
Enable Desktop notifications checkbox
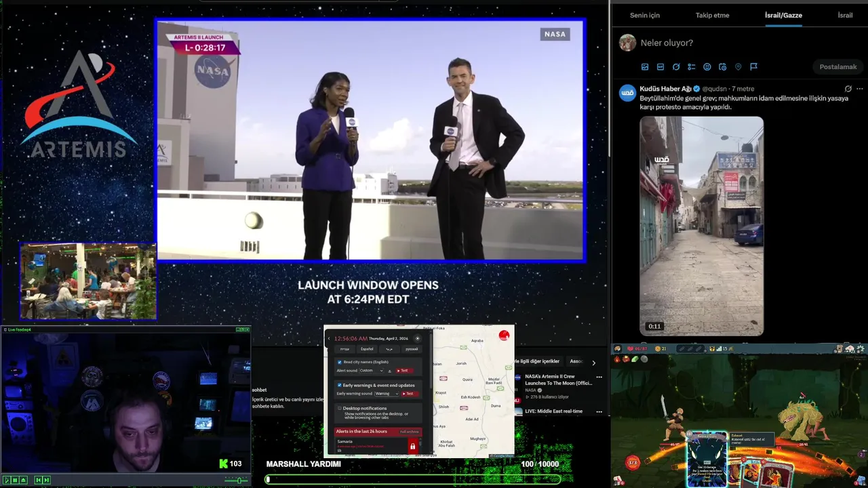tap(340, 408)
